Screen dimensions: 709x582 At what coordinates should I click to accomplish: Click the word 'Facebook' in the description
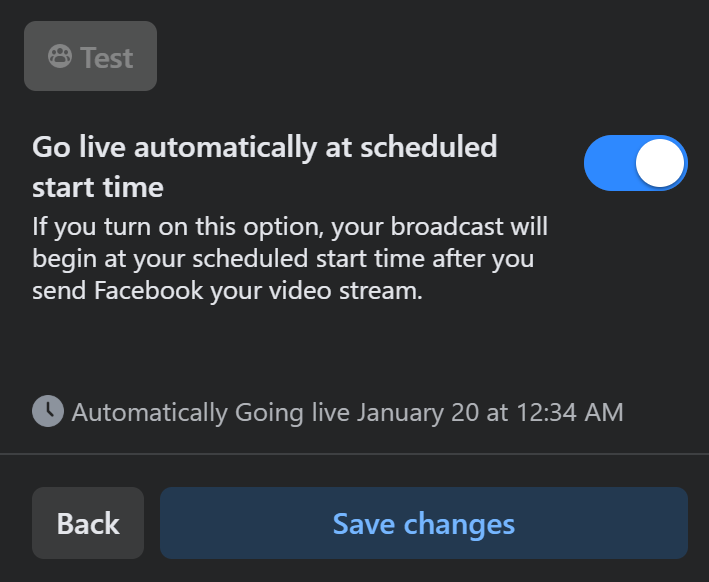(149, 290)
